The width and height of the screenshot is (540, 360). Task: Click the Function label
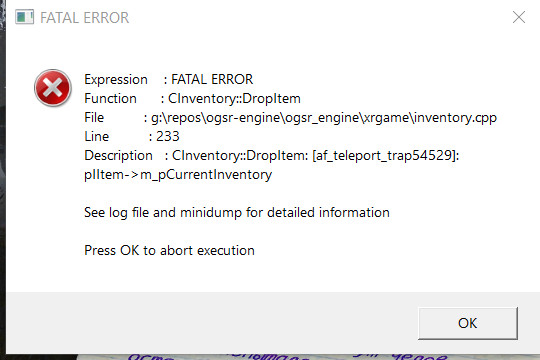pos(111,99)
